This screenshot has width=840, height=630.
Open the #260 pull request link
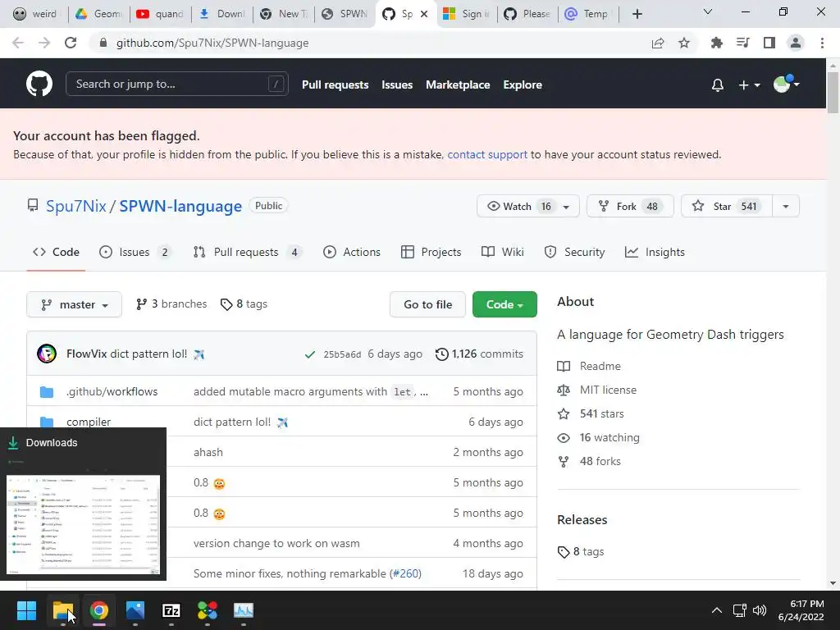405,573
